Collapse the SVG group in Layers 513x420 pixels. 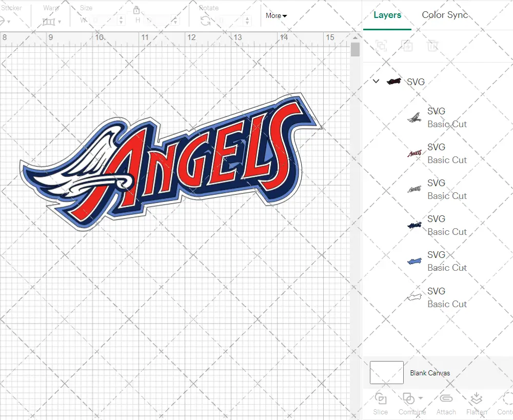pyautogui.click(x=376, y=81)
